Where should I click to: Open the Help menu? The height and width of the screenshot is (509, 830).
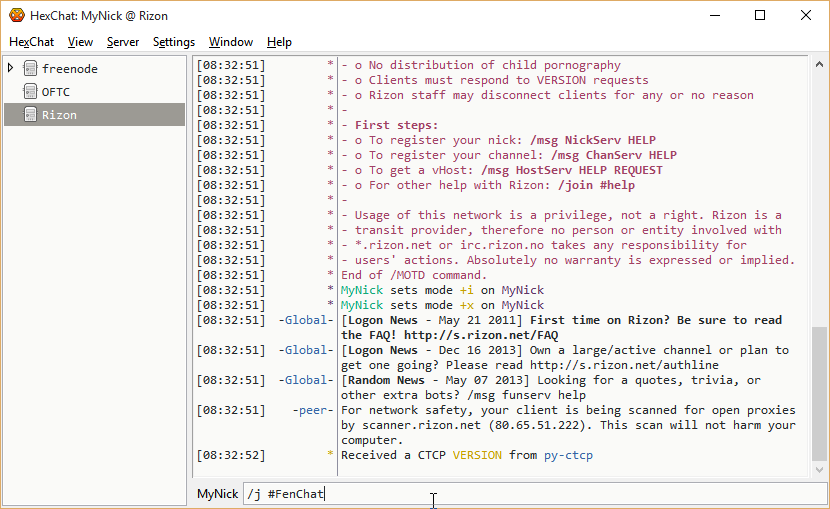tap(279, 42)
